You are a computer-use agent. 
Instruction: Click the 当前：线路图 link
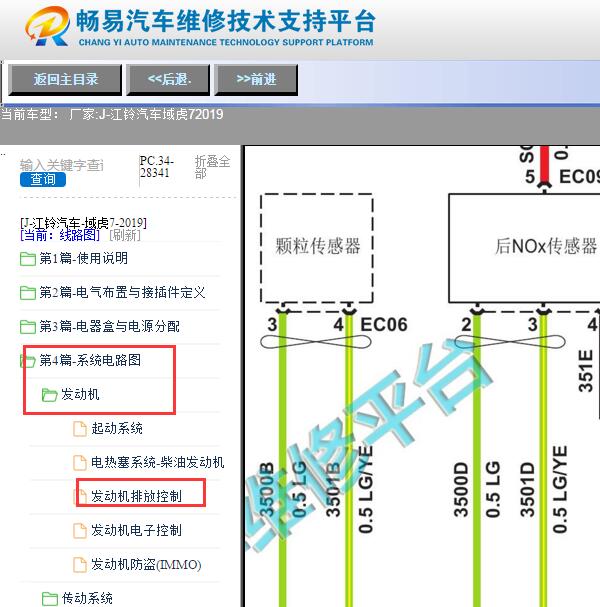(x=60, y=235)
